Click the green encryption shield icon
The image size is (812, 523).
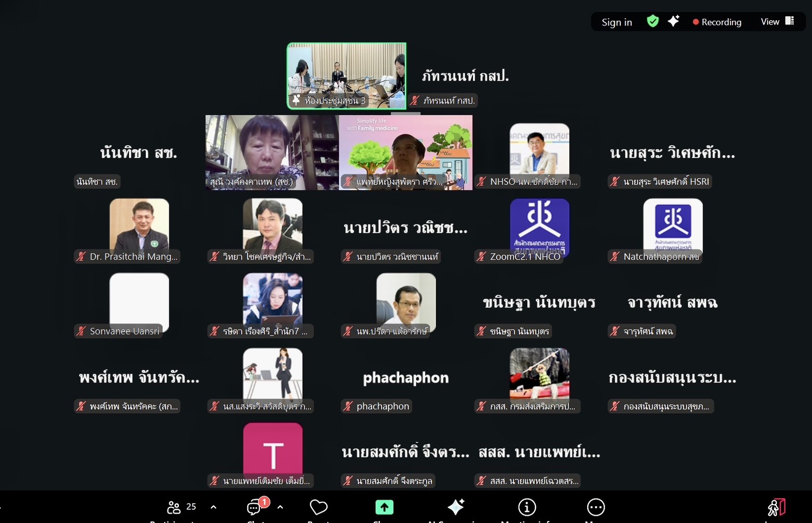652,21
